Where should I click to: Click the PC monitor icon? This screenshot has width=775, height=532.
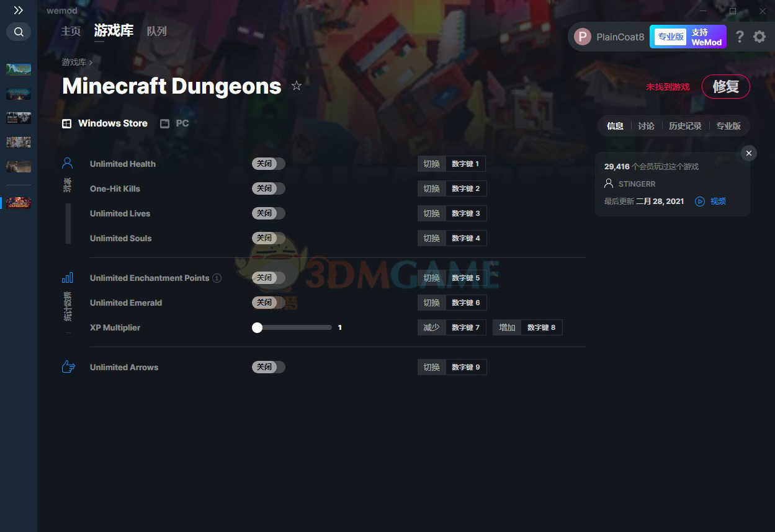coord(164,123)
